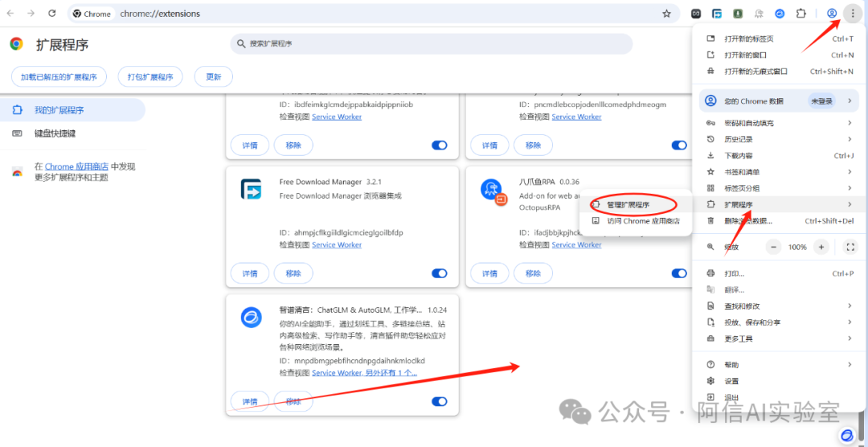Select 访问 Chrome 应用商店 in the submenu
Viewport: 868px width, 447px height.
click(636, 221)
